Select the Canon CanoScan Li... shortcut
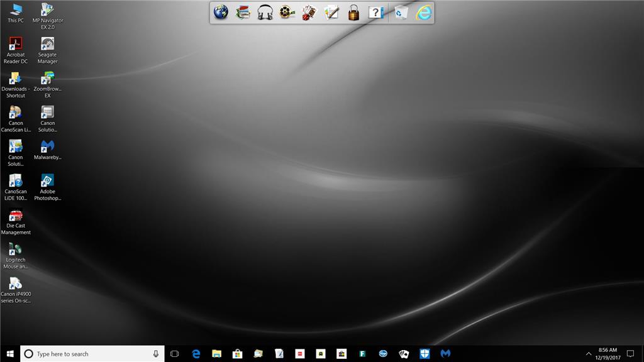This screenshot has height=362, width=644. (x=16, y=119)
